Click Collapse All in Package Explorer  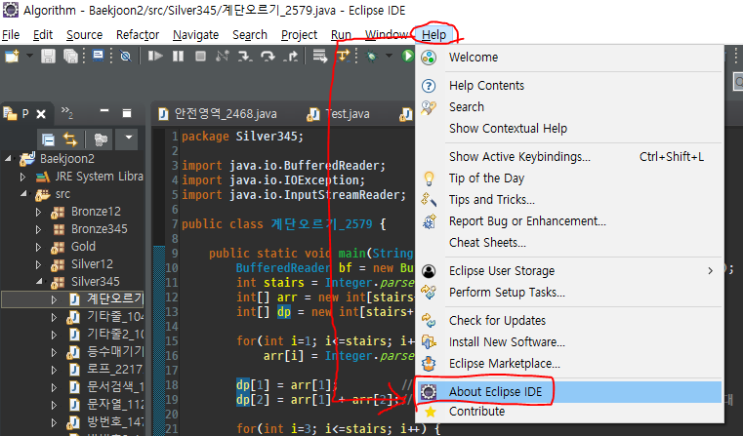click(48, 139)
